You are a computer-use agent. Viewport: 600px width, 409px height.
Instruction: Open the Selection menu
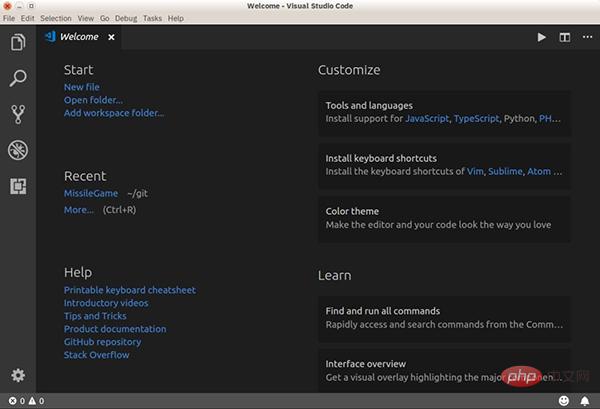click(x=56, y=18)
